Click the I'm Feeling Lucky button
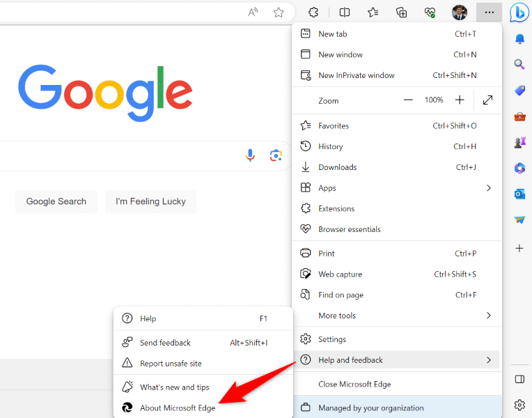Screen dimensions: 532x418 [x=150, y=201]
